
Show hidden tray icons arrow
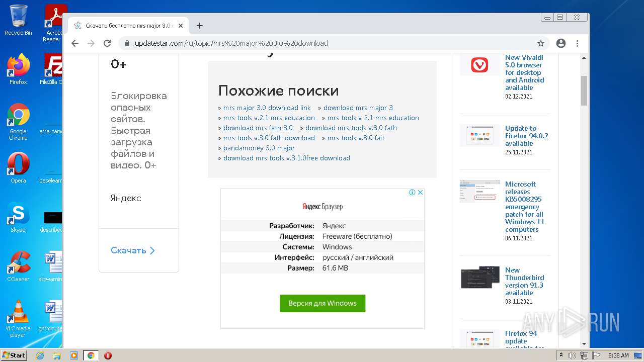click(561, 355)
